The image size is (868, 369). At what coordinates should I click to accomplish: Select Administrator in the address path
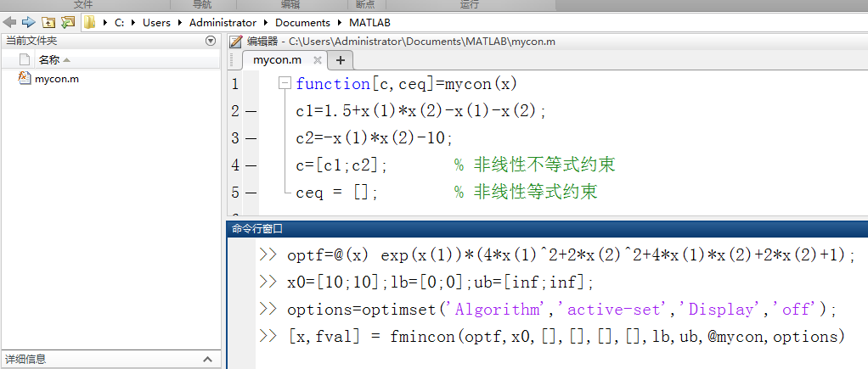click(223, 23)
